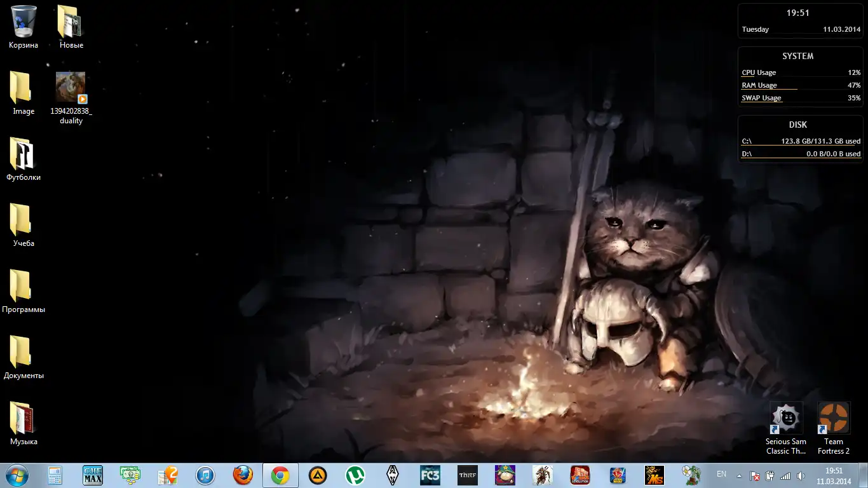Click the CPU Usage 12% row
The image size is (868, 488).
coord(801,72)
